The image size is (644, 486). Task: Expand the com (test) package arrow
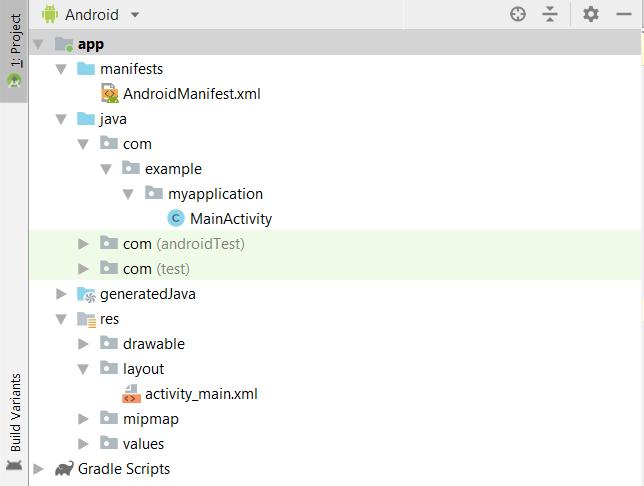tap(83, 269)
